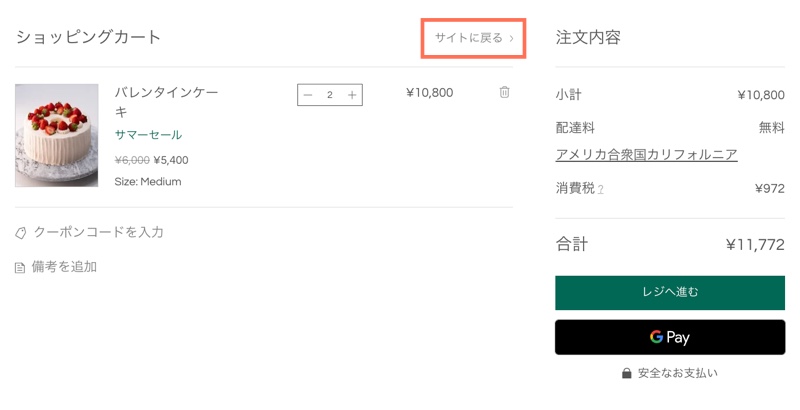
Task: Increase quantity with the plus button
Action: click(352, 95)
